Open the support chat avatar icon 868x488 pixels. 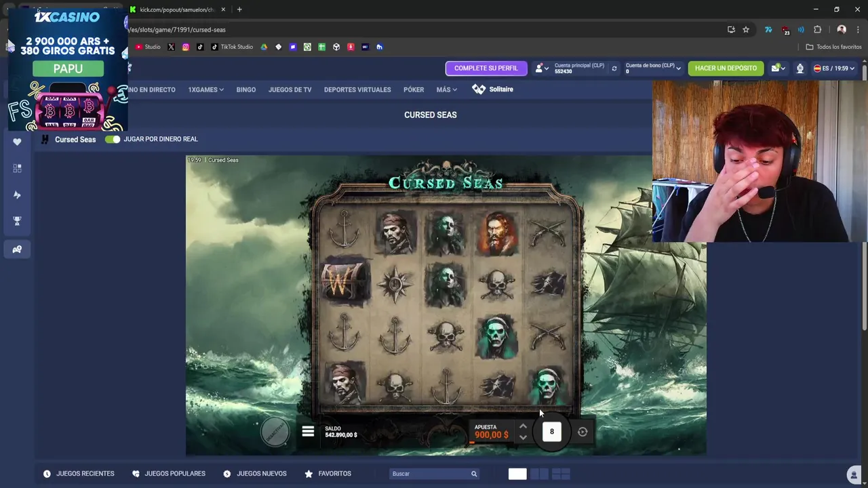(x=854, y=474)
